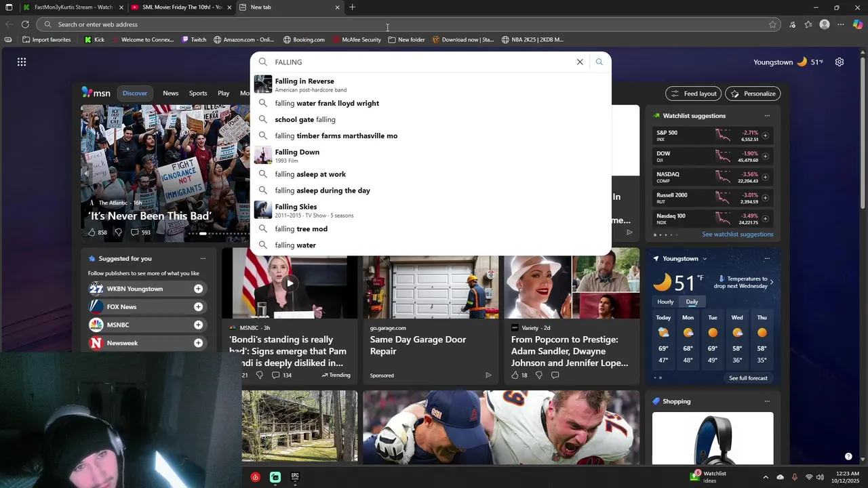This screenshot has height=488, width=868.
Task: Add NASDAQ to watchlist
Action: click(765, 178)
